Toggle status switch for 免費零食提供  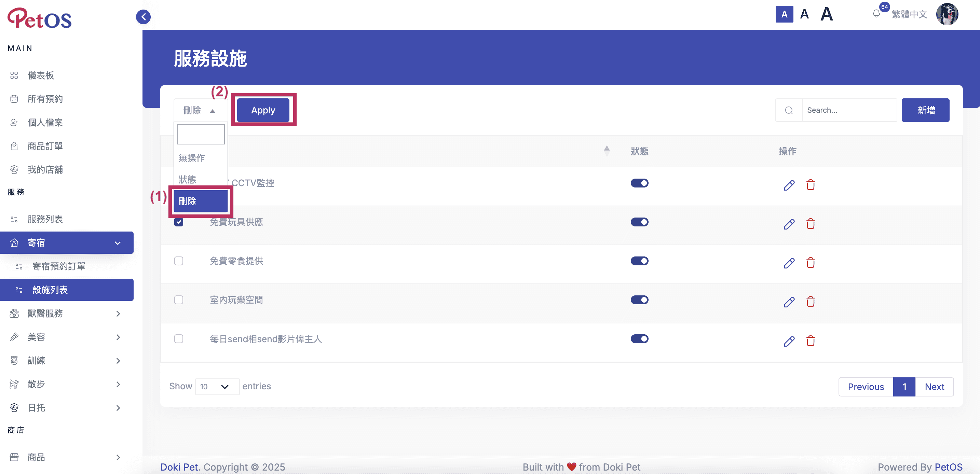point(639,261)
